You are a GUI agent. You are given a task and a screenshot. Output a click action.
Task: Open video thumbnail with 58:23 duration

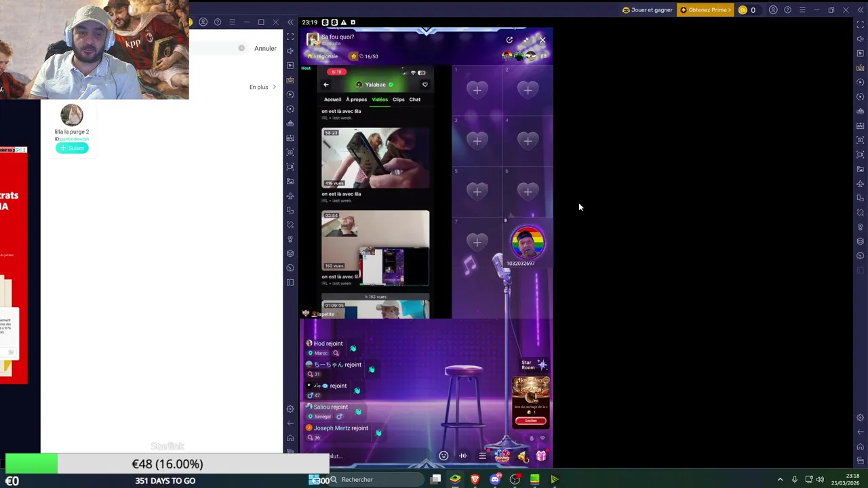pyautogui.click(x=376, y=157)
